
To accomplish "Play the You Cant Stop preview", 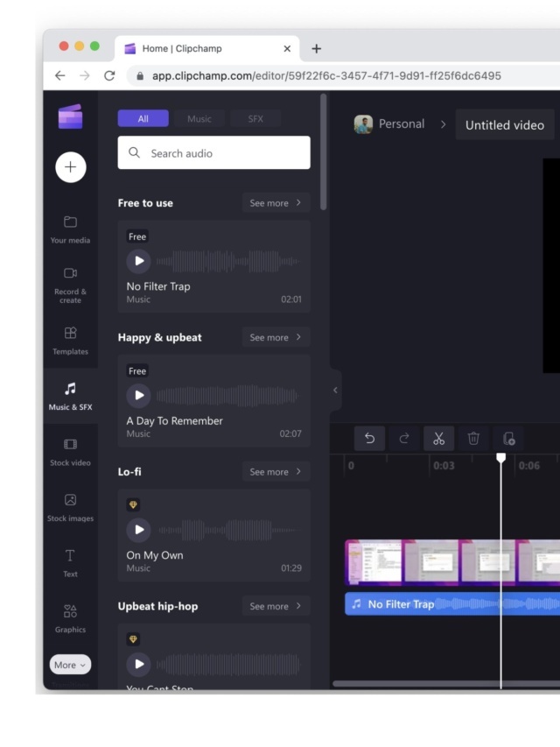I will pos(138,664).
